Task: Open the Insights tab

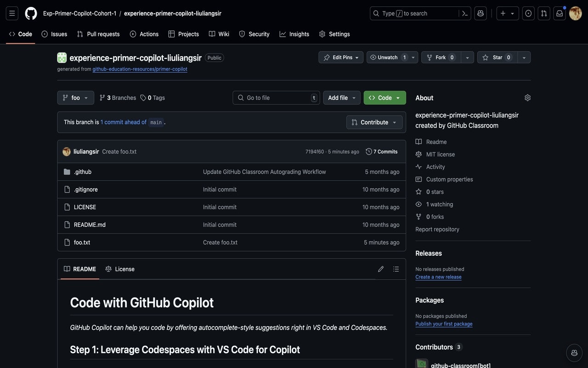Action: click(294, 34)
